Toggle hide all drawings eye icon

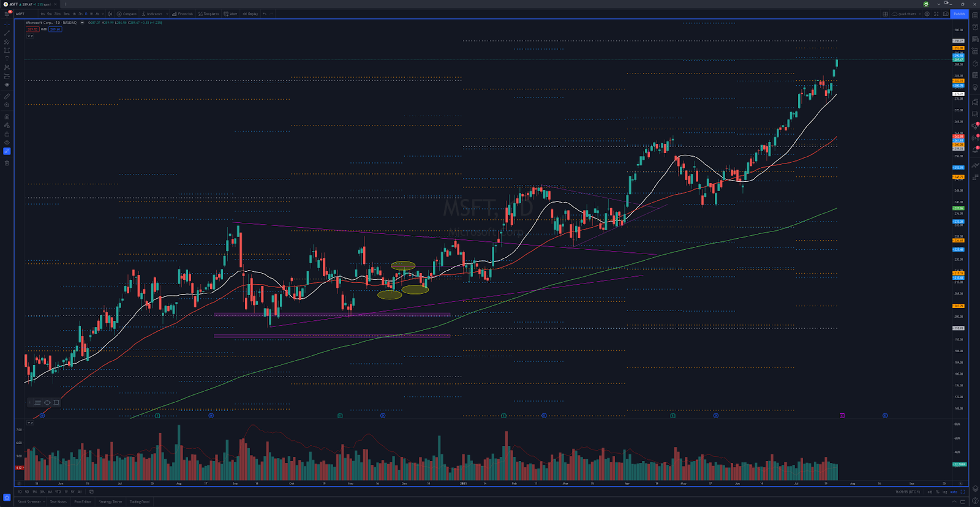(7, 143)
